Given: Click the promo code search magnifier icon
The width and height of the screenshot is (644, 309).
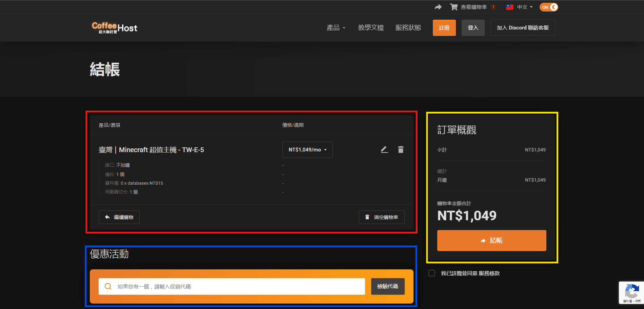Looking at the screenshot, I should coord(108,286).
